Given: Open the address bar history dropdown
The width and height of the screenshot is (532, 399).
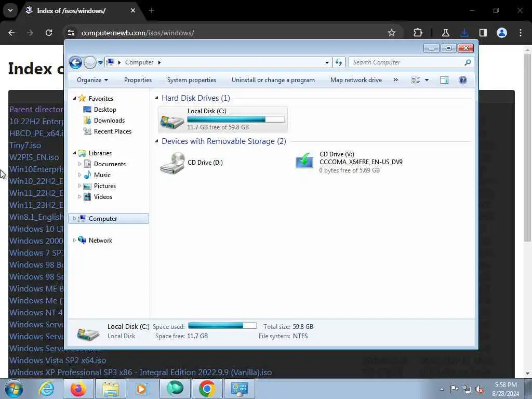Looking at the screenshot, I should [x=327, y=62].
